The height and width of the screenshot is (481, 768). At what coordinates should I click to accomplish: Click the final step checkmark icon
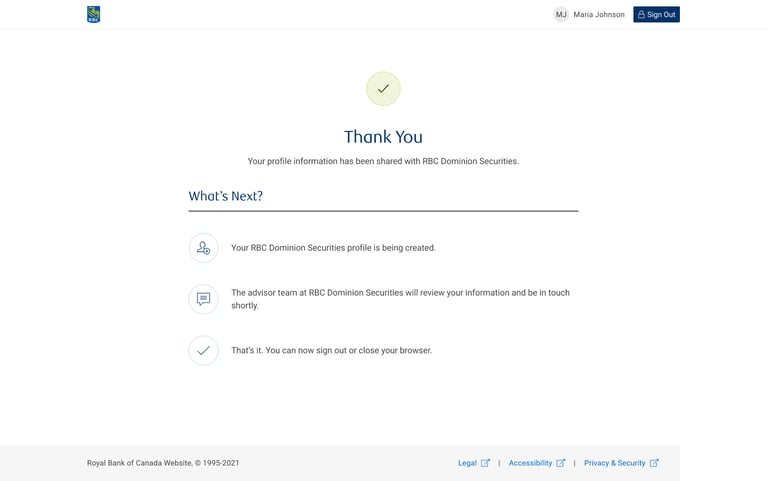pyautogui.click(x=203, y=350)
